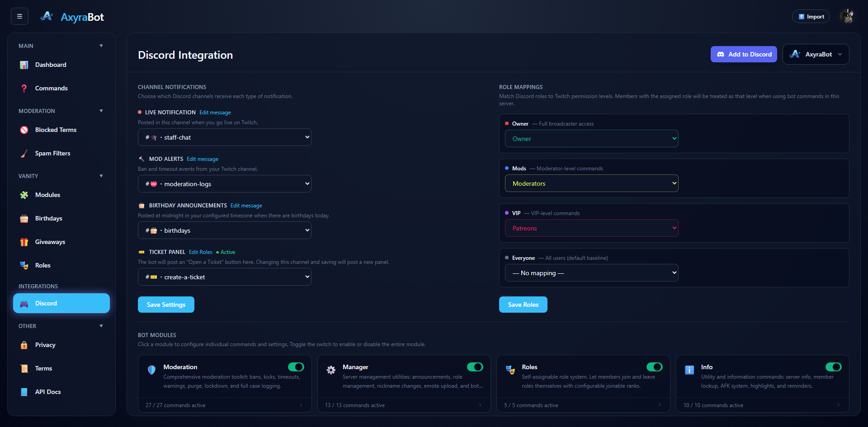Toggle the Manager module switch
The height and width of the screenshot is (427, 868).
[x=475, y=367]
